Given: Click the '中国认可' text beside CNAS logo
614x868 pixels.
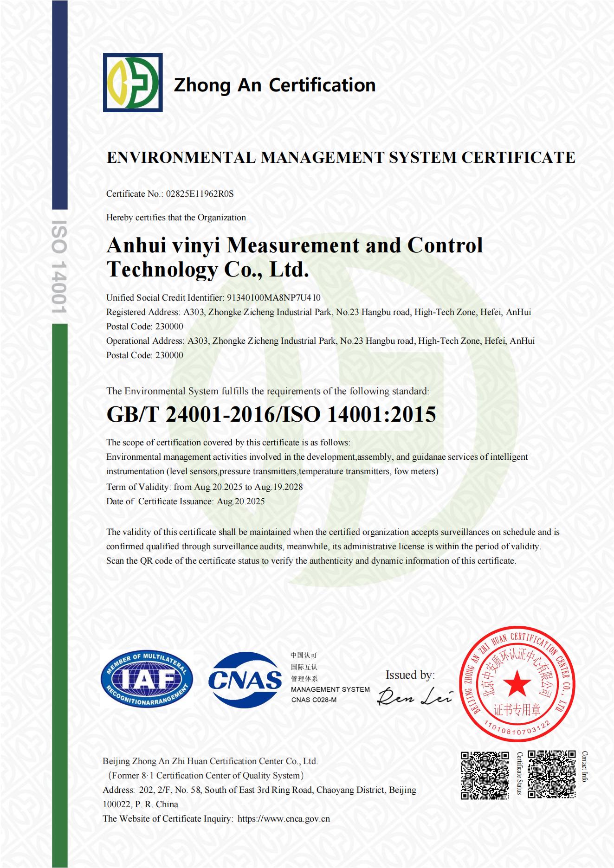Looking at the screenshot, I should [x=304, y=656].
